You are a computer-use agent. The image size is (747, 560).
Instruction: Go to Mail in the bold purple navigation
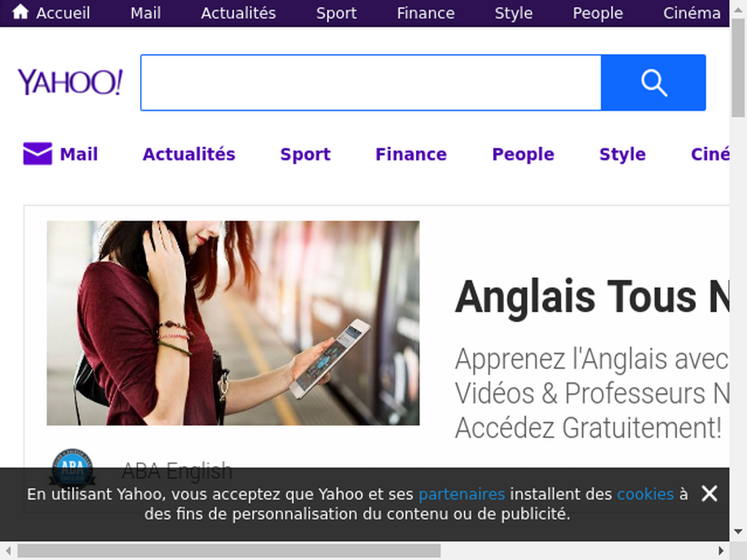pos(79,155)
